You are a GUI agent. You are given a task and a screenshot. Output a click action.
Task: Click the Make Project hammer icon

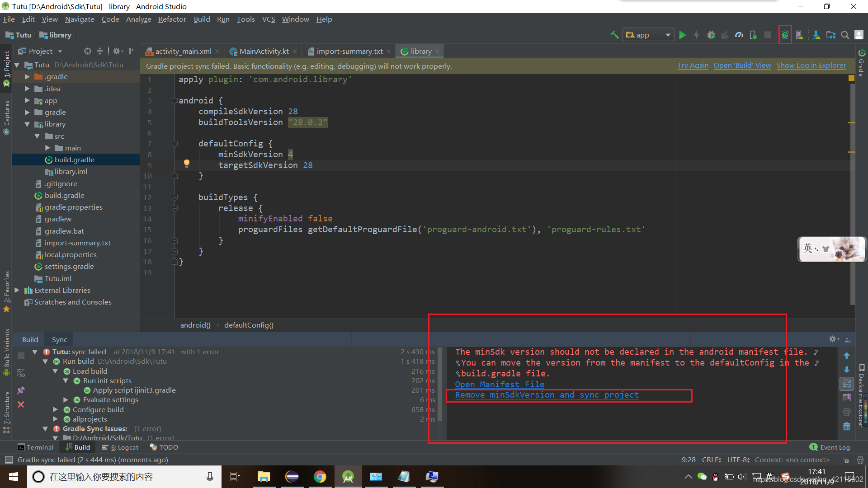tap(614, 35)
